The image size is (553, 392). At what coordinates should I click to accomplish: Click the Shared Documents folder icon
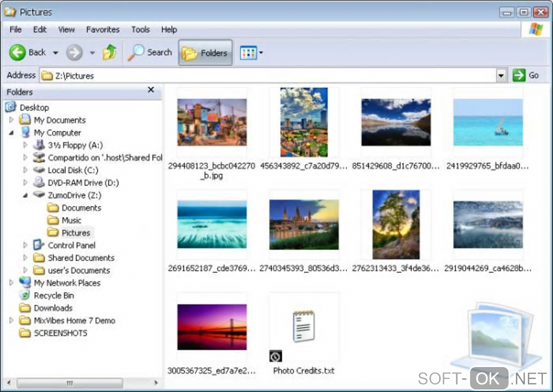(39, 258)
